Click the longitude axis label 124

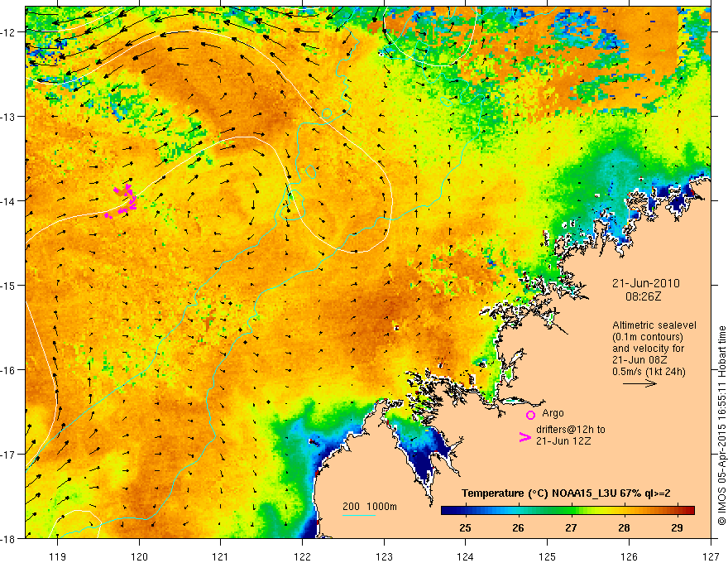[x=466, y=556]
